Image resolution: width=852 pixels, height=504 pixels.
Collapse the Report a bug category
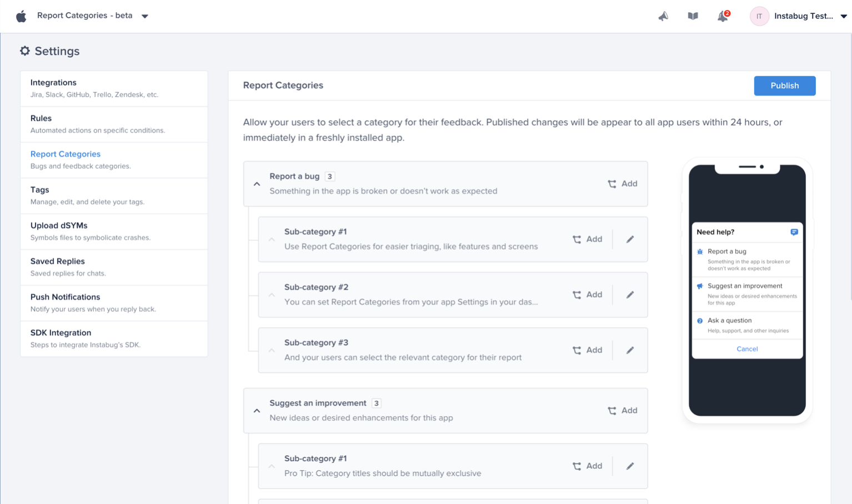[x=257, y=184]
